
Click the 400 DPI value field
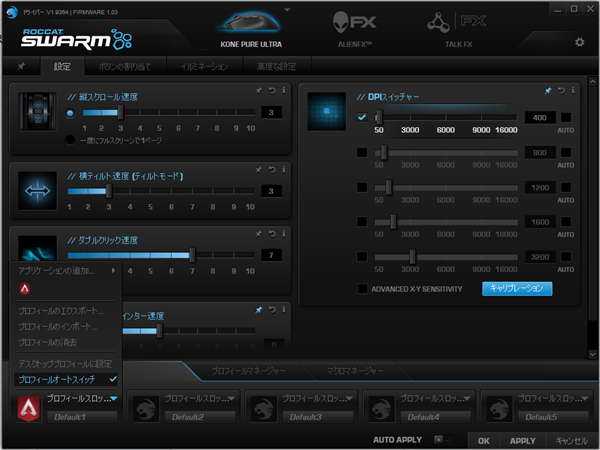click(x=540, y=117)
